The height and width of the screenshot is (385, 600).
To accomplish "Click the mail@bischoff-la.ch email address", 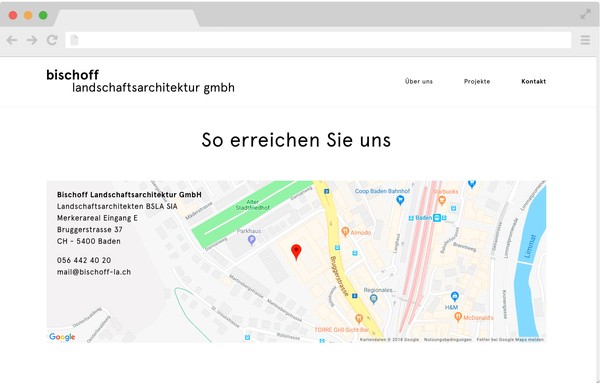I will click(x=94, y=272).
